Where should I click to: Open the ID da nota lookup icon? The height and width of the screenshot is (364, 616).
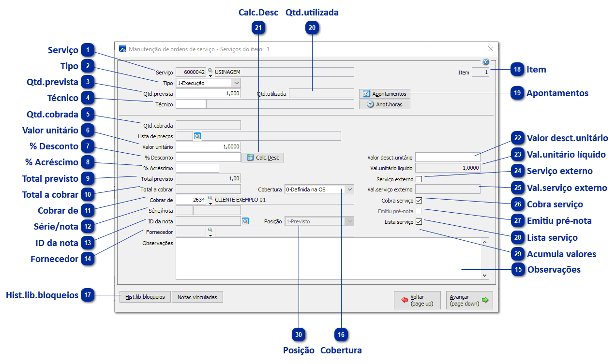tap(245, 221)
